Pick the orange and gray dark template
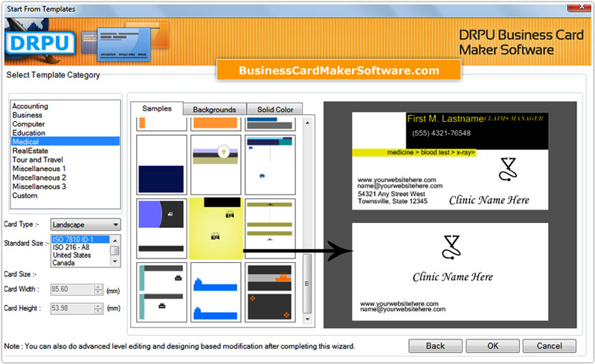Image resolution: width=595 pixels, height=364 pixels. 269,292
